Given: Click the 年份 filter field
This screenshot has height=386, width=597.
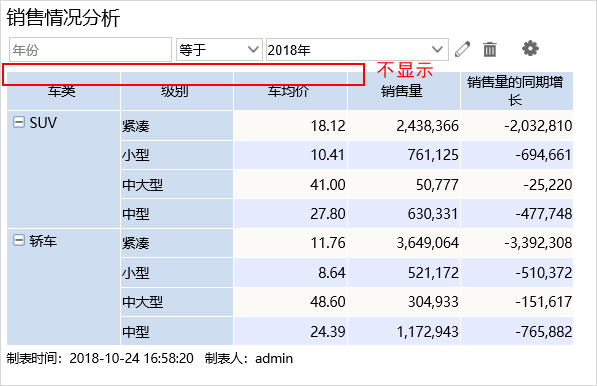Looking at the screenshot, I should (90, 49).
